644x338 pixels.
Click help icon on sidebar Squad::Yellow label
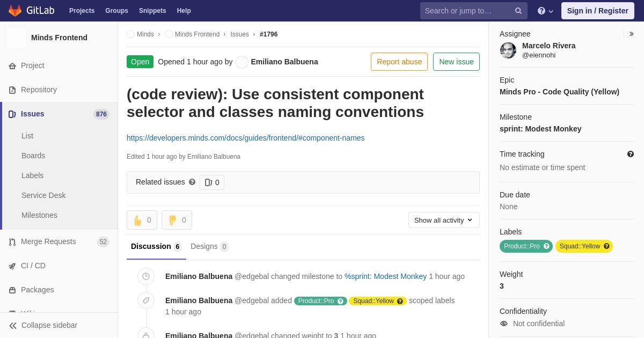tap(606, 246)
